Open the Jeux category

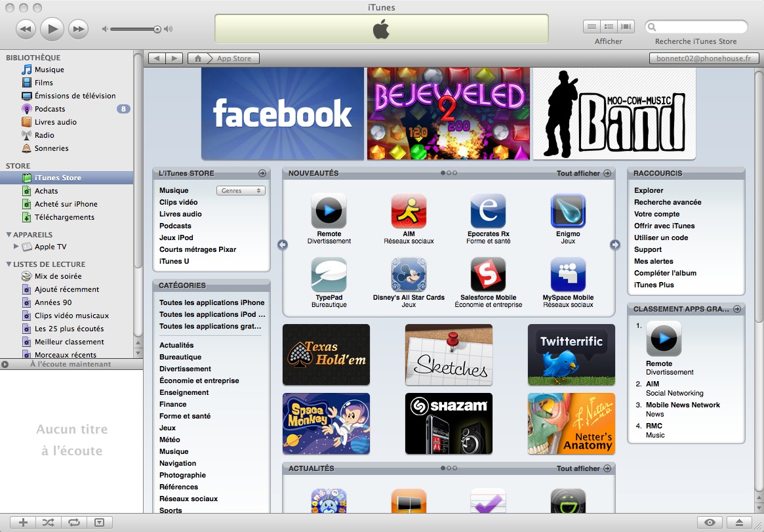168,428
